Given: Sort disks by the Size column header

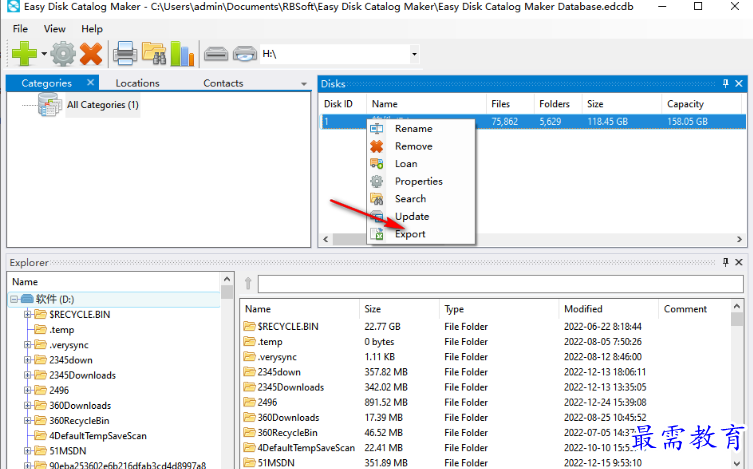Looking at the screenshot, I should 622,104.
